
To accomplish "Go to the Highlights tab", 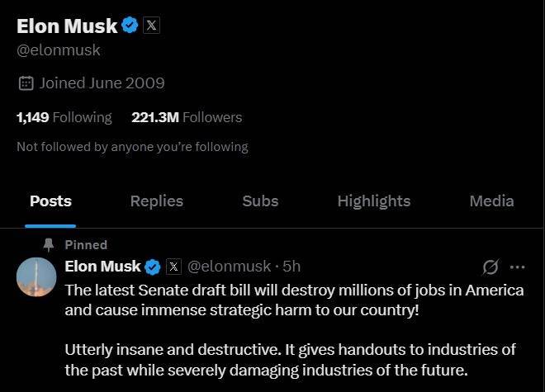I will click(373, 201).
